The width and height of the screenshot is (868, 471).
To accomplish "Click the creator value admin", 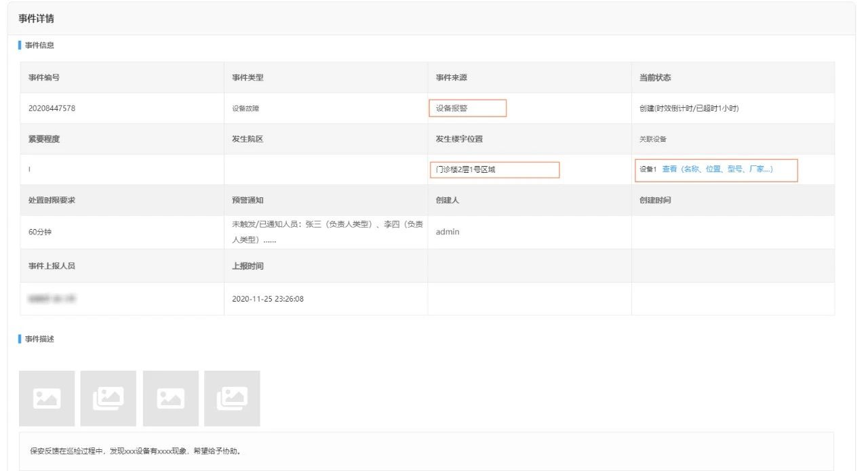I will [448, 232].
